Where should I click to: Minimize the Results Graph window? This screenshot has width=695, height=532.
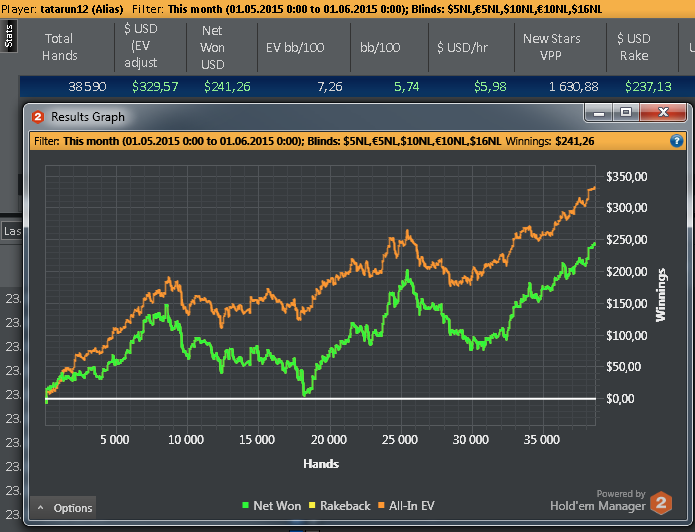(599, 113)
